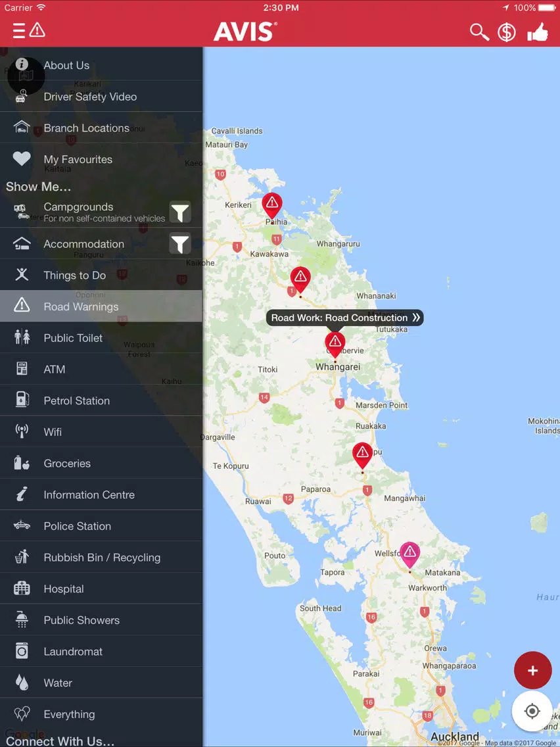Click the Hospital building icon
Viewport: 560px width, 747px height.
22,589
